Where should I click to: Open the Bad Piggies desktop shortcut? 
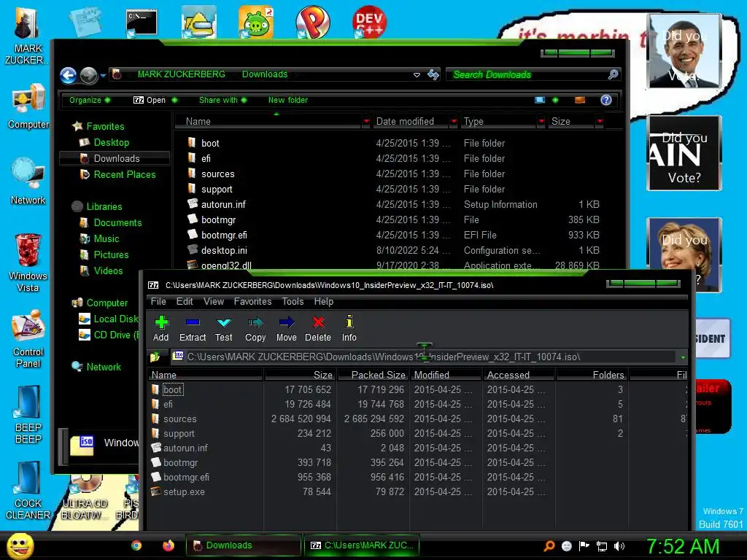256,22
